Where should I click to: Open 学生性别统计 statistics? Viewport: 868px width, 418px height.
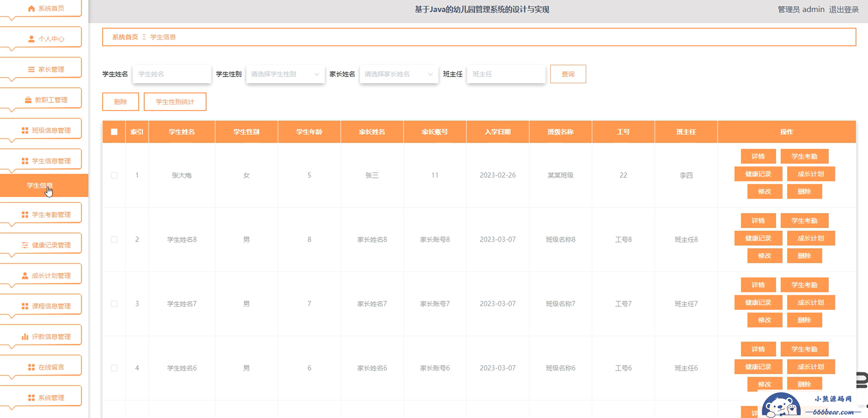[175, 102]
